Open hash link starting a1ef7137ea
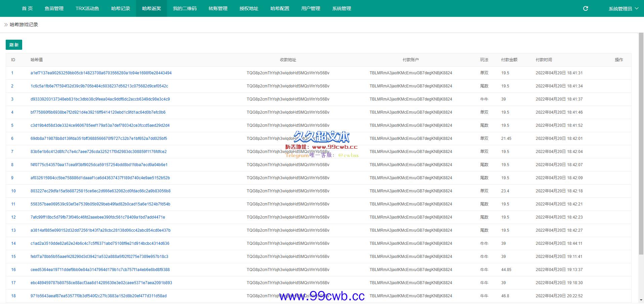 (x=101, y=73)
